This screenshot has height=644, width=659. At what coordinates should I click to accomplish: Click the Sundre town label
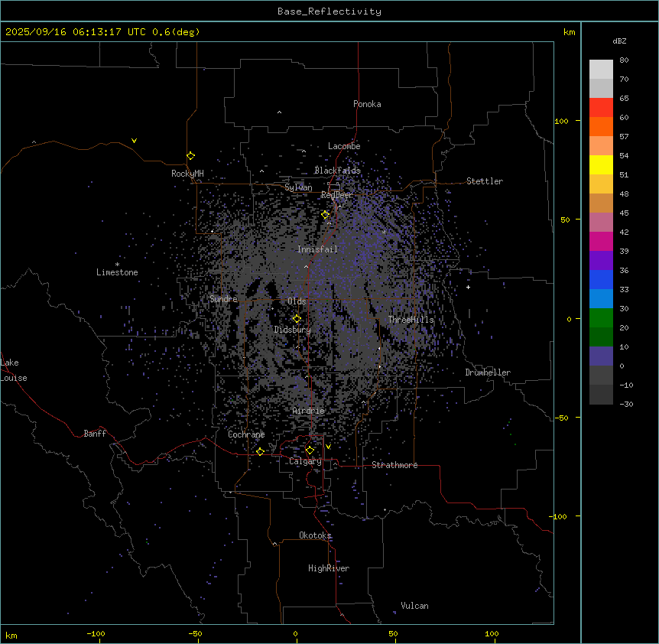223,299
